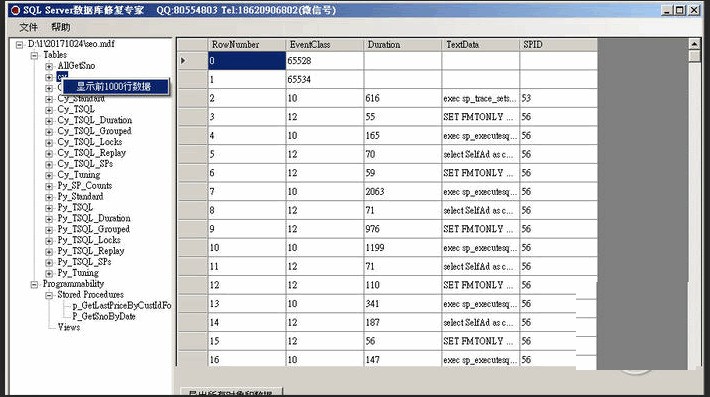
Task: Select stored procedure p_GetLastPriceByCustIdFo
Action: coord(122,306)
